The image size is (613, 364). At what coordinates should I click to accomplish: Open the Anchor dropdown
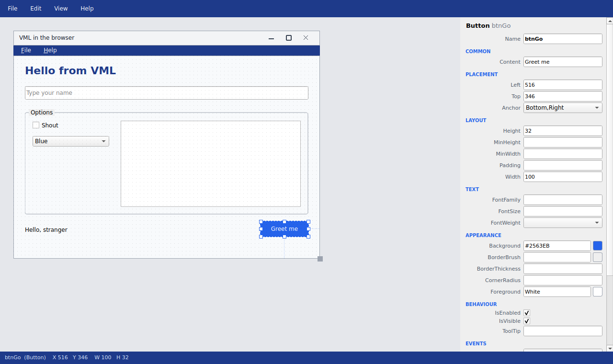(x=563, y=108)
